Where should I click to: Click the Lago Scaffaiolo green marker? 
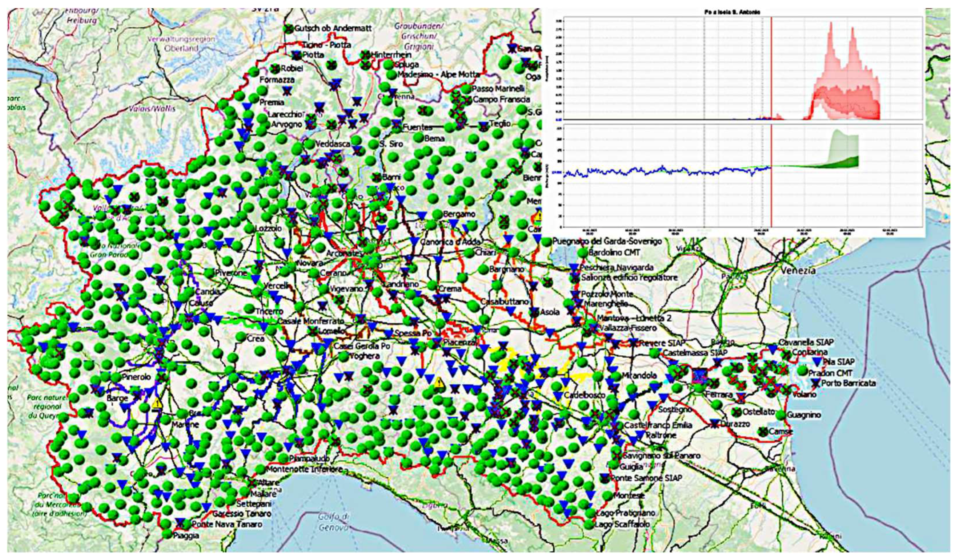(588, 525)
